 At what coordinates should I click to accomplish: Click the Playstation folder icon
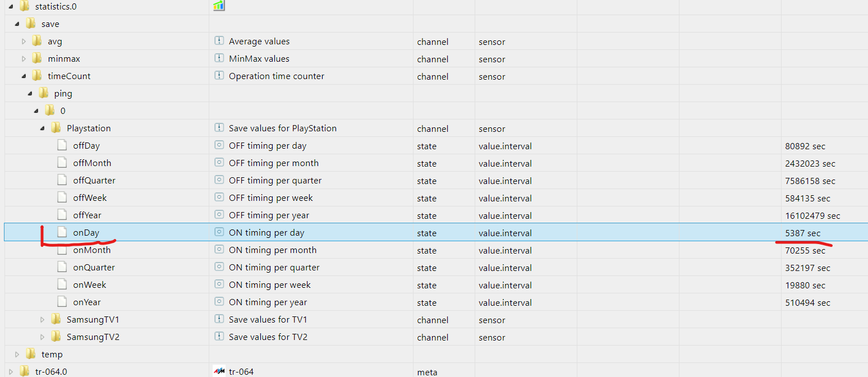(56, 128)
